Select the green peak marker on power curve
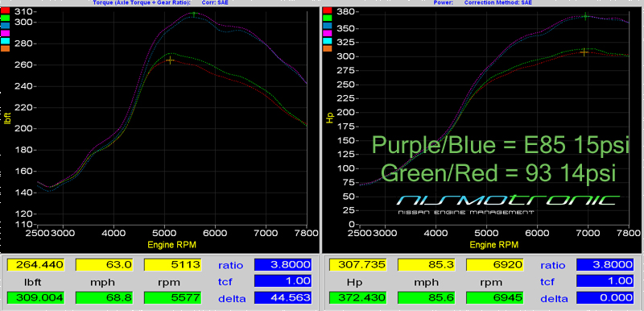Screen dimensions: 644x311 coord(586,16)
